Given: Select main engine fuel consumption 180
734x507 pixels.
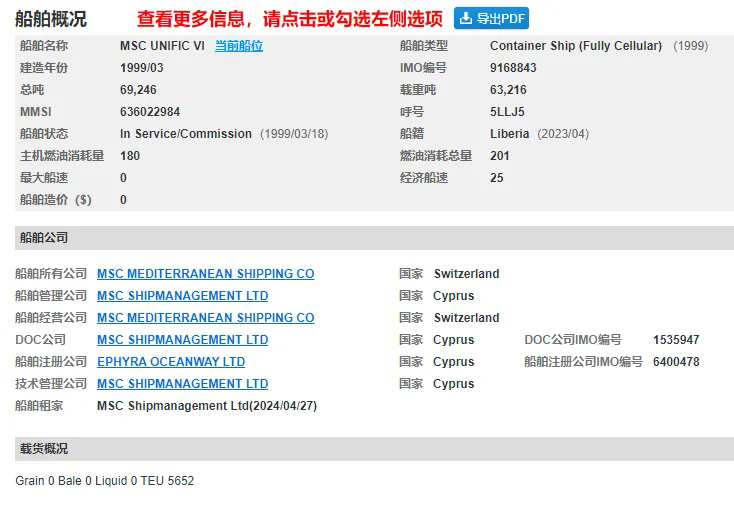Looking at the screenshot, I should (x=130, y=156).
